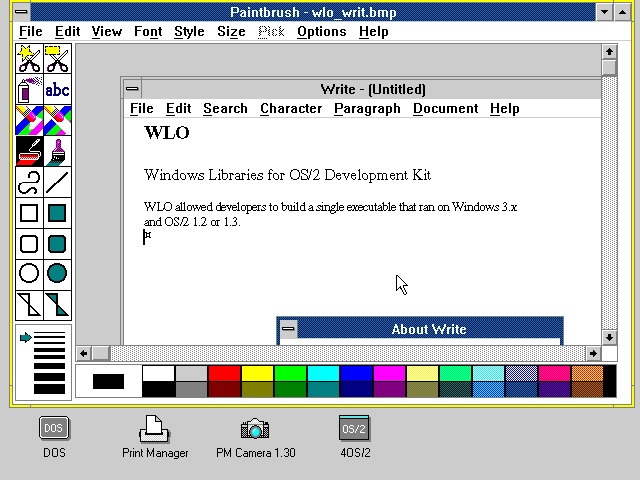Pick the dark gray color swatch

click(191, 389)
